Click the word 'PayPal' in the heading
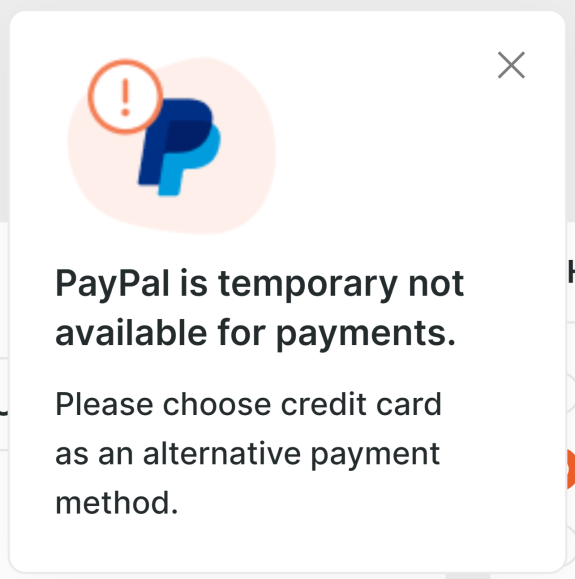The image size is (575, 579). point(112,284)
